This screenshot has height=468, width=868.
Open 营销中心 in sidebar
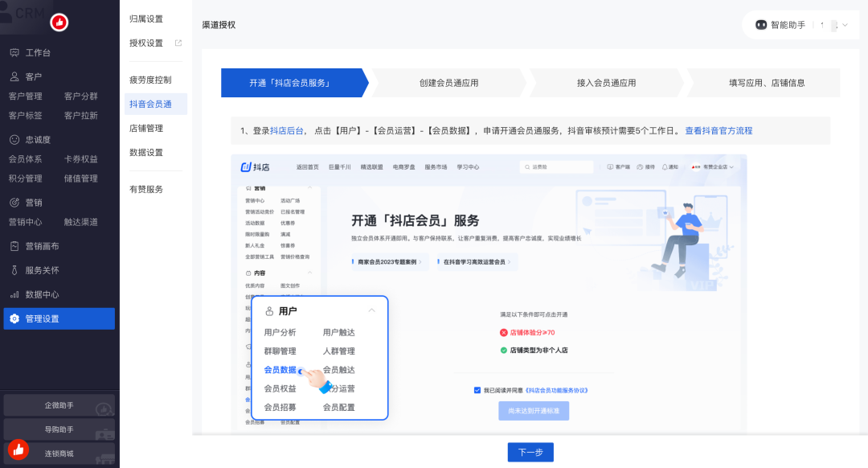tap(26, 222)
